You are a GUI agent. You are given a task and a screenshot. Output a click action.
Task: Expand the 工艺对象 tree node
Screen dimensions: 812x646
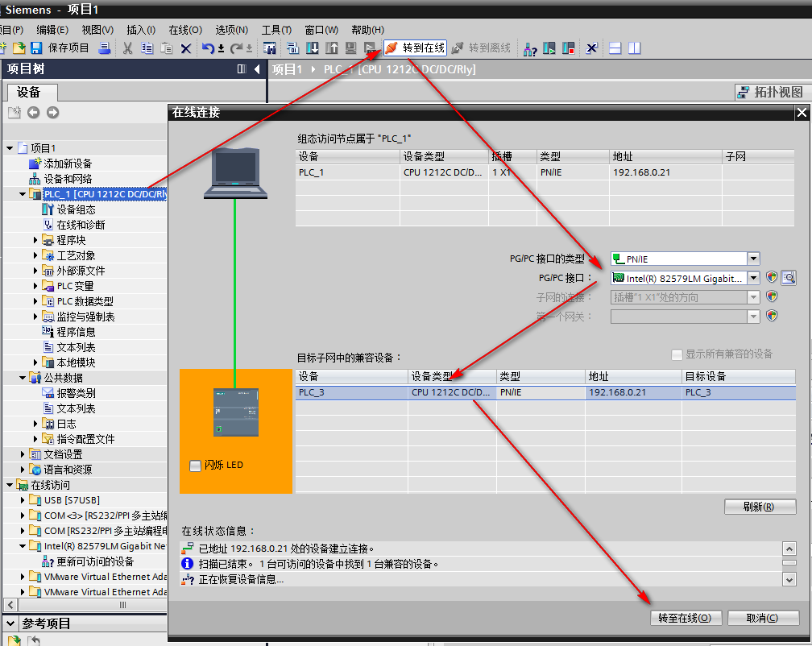click(35, 255)
